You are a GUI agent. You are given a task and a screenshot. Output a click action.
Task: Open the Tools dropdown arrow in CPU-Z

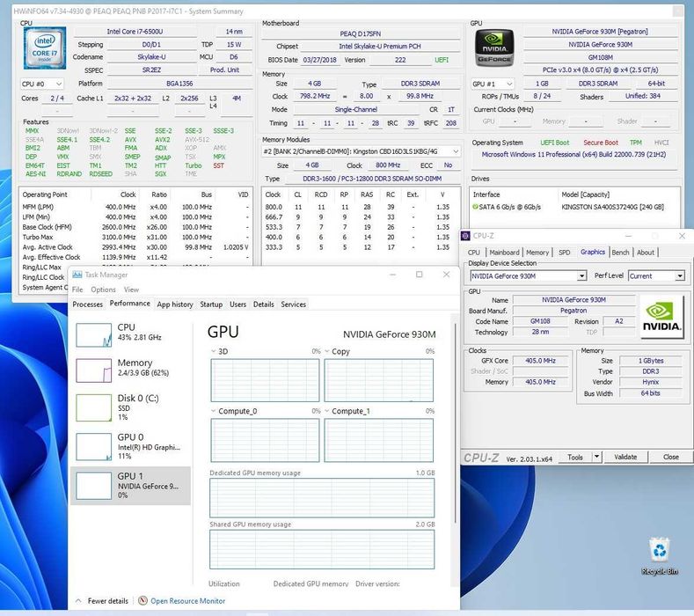[596, 457]
